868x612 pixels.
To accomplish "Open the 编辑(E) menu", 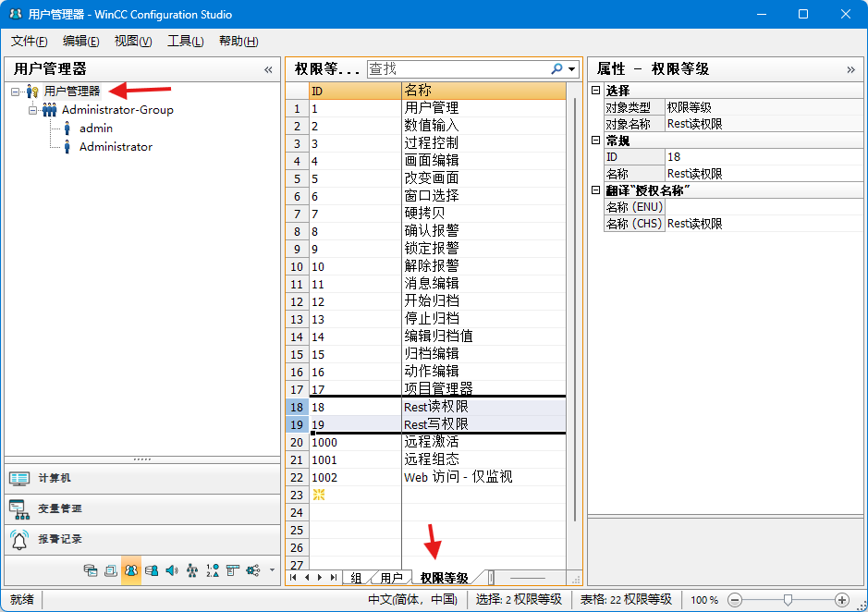I will (x=80, y=41).
